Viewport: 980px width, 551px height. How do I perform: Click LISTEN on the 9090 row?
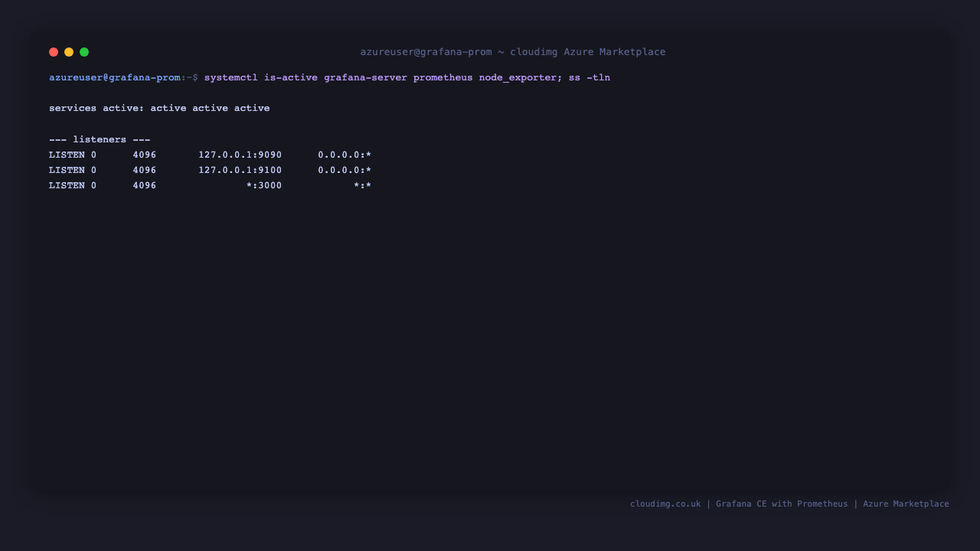click(x=67, y=155)
